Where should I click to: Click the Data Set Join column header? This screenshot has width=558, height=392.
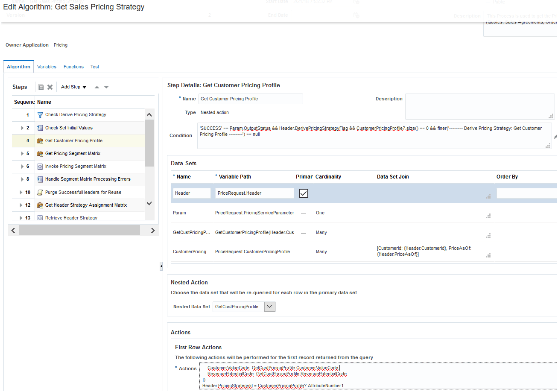coord(393,177)
